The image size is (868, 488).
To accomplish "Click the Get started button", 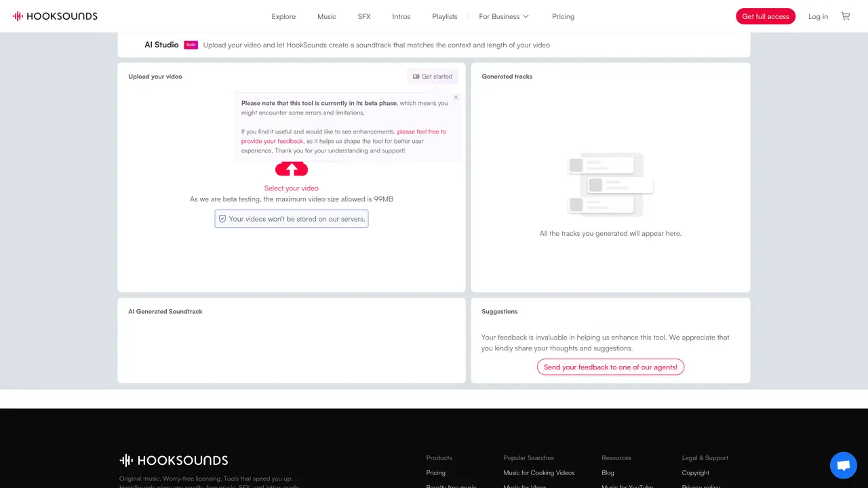I will [x=433, y=77].
